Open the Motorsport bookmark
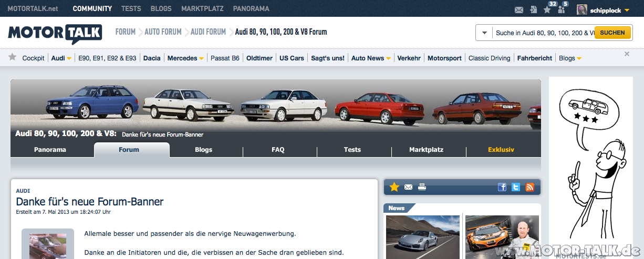 pyautogui.click(x=445, y=58)
